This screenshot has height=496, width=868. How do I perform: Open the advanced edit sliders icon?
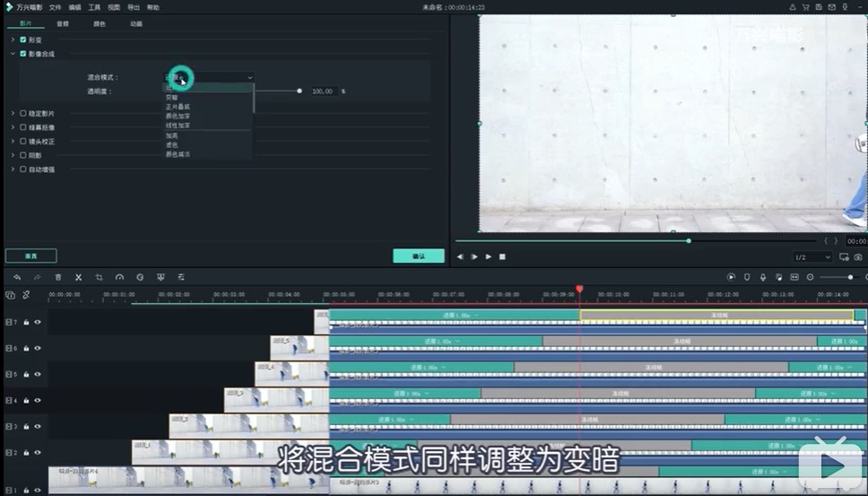click(x=181, y=277)
